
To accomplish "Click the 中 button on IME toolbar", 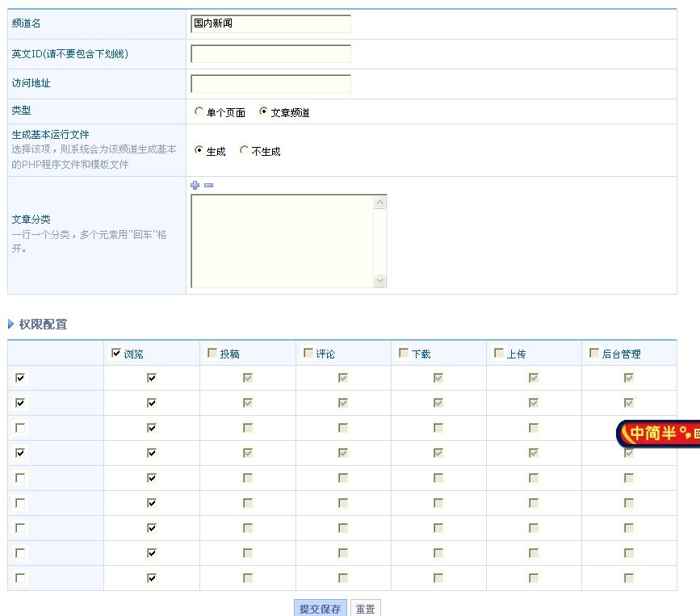I will (637, 433).
